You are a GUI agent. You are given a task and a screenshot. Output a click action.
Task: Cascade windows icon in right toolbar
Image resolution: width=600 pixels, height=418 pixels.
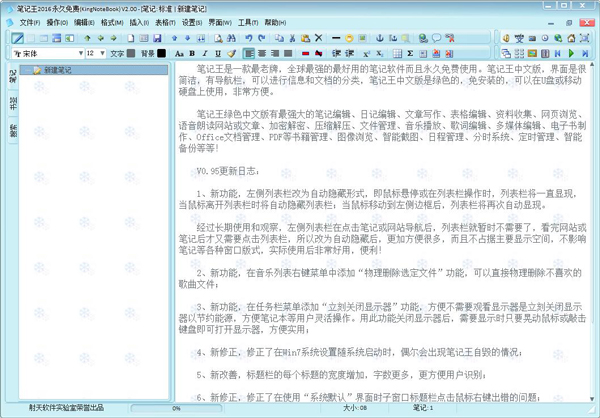point(506,54)
